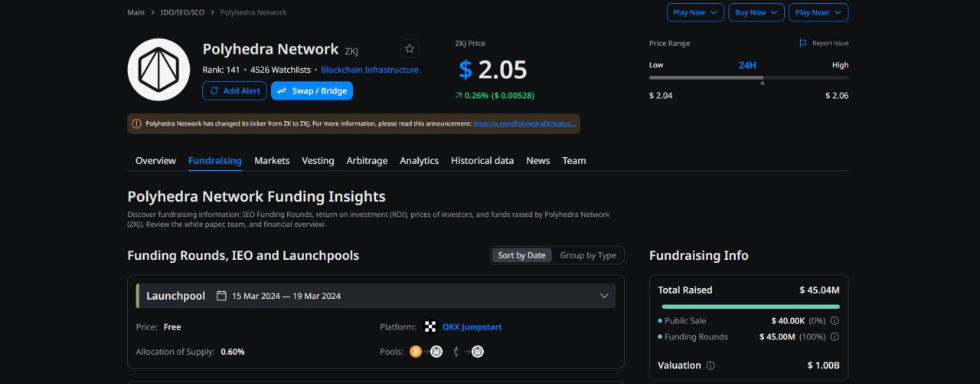Add Polyhedra Network to watchlist with star
The image size is (980, 384).
coord(410,48)
